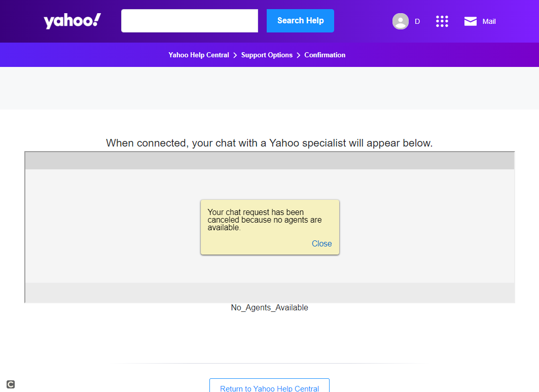Open the profile avatar icon
Image resolution: width=539 pixels, height=392 pixels.
[x=400, y=21]
